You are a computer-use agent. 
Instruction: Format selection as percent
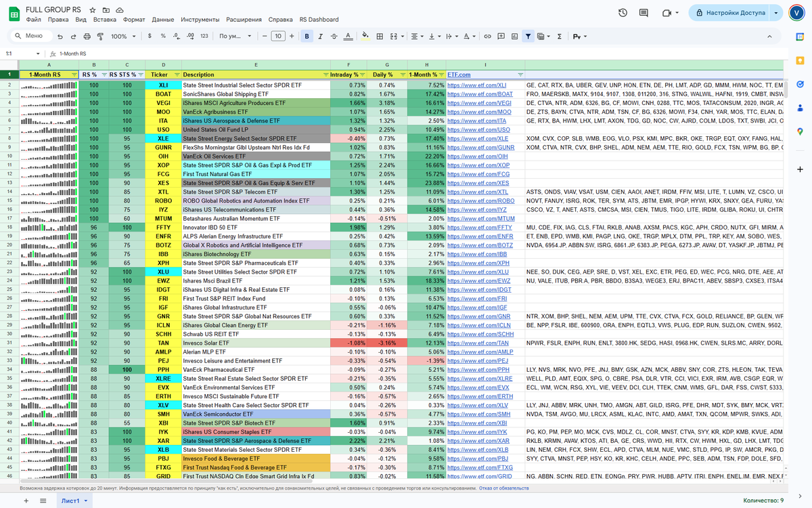pyautogui.click(x=164, y=37)
